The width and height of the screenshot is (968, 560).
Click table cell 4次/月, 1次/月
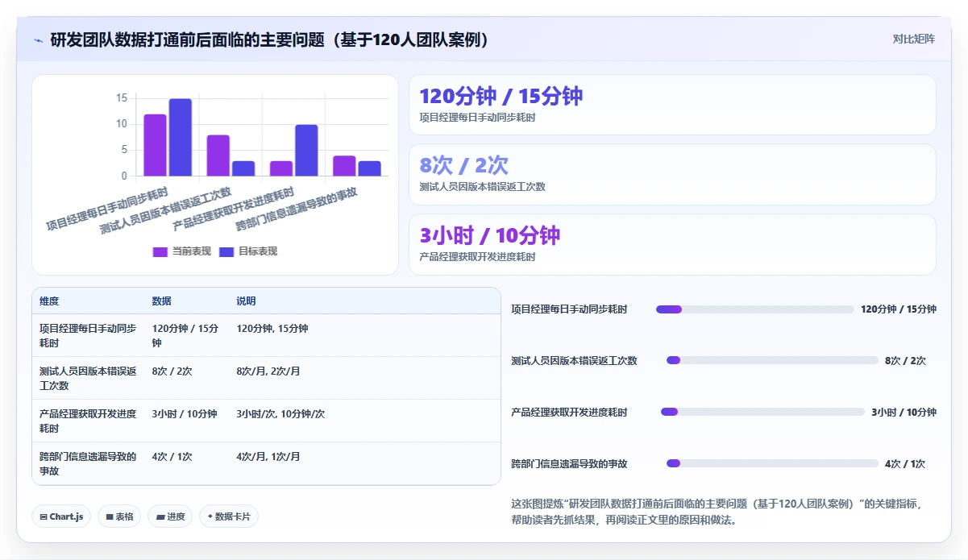coord(268,457)
